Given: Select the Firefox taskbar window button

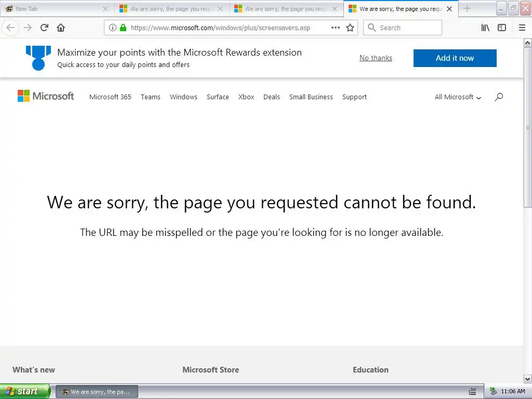Looking at the screenshot, I should pos(97,392).
